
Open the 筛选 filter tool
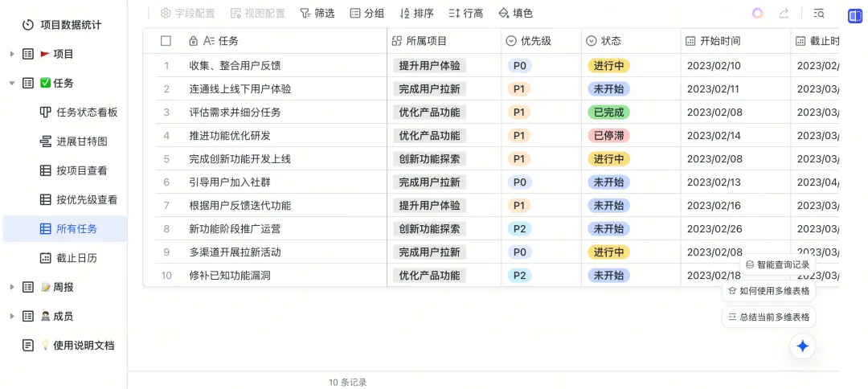pyautogui.click(x=317, y=14)
